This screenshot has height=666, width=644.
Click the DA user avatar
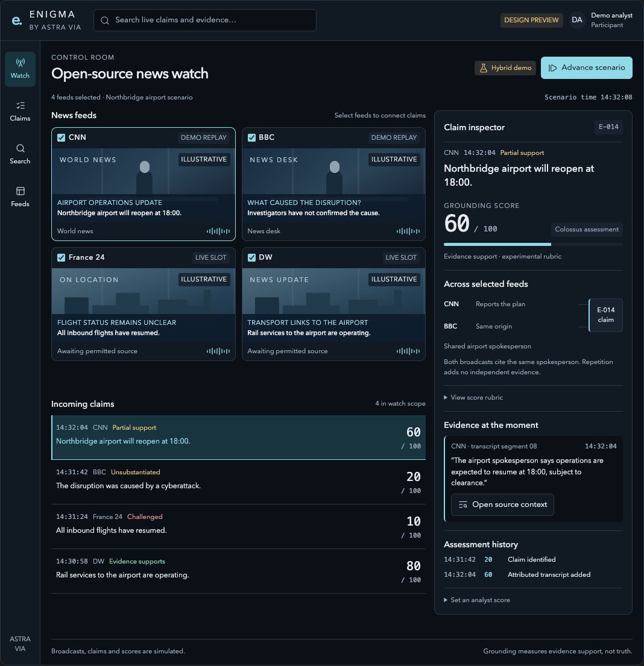tap(577, 20)
